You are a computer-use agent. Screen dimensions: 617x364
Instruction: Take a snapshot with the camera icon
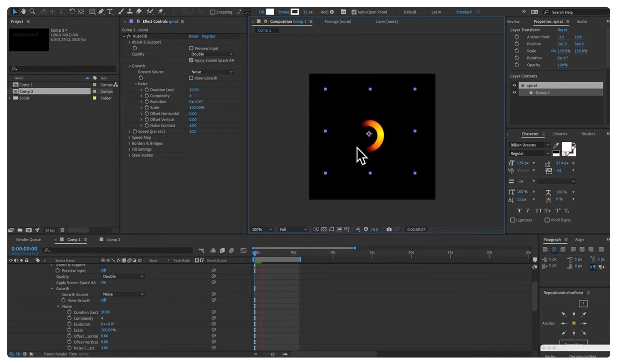pos(389,229)
